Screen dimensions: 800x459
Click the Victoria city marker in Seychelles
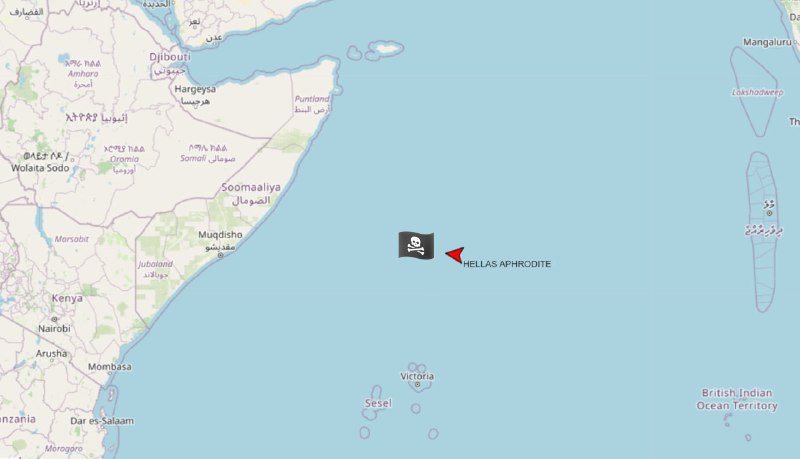point(417,385)
